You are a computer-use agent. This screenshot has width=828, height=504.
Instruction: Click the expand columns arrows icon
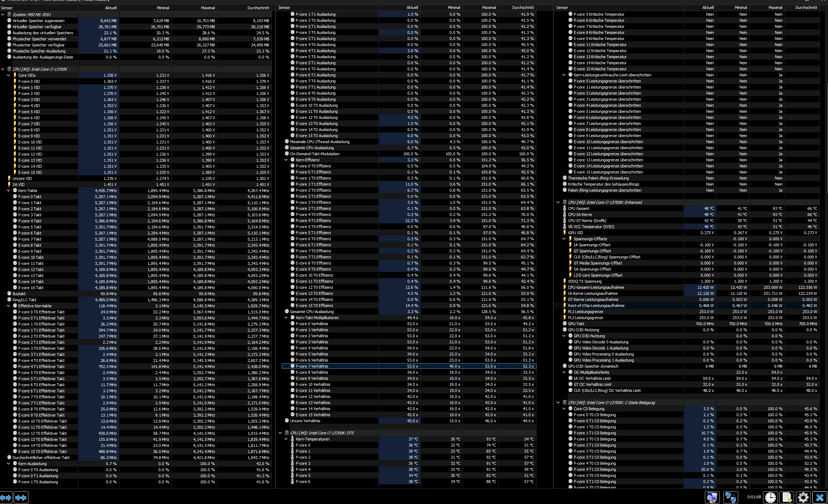point(6,497)
